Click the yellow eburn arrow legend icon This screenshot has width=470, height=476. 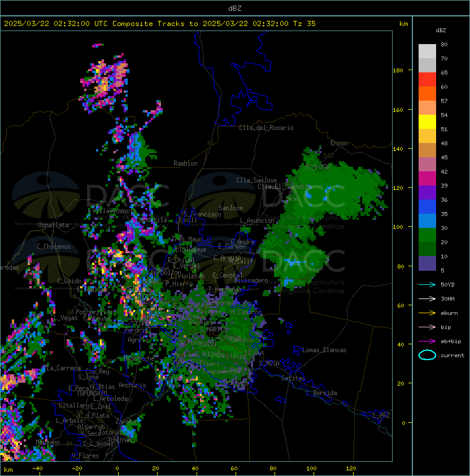427,313
